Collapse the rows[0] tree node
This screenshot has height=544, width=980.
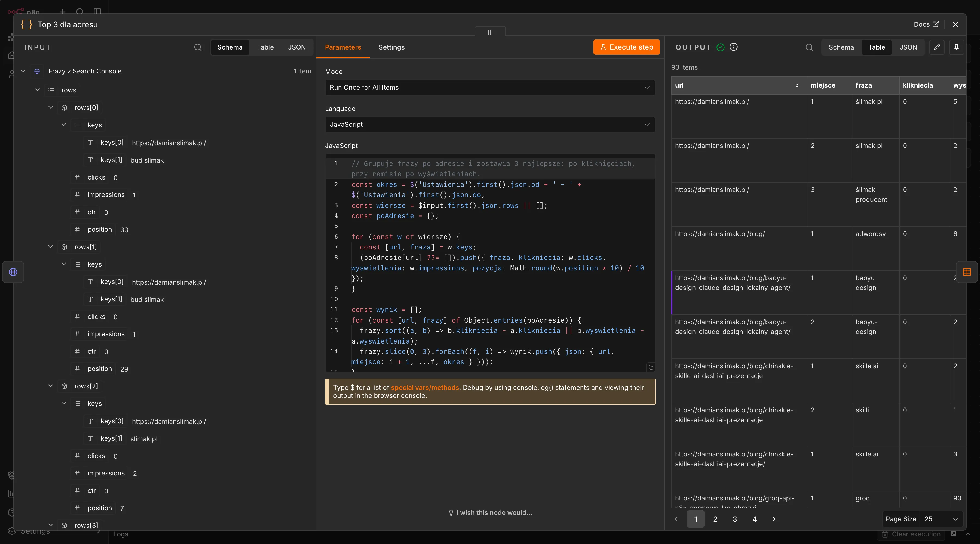(x=51, y=108)
